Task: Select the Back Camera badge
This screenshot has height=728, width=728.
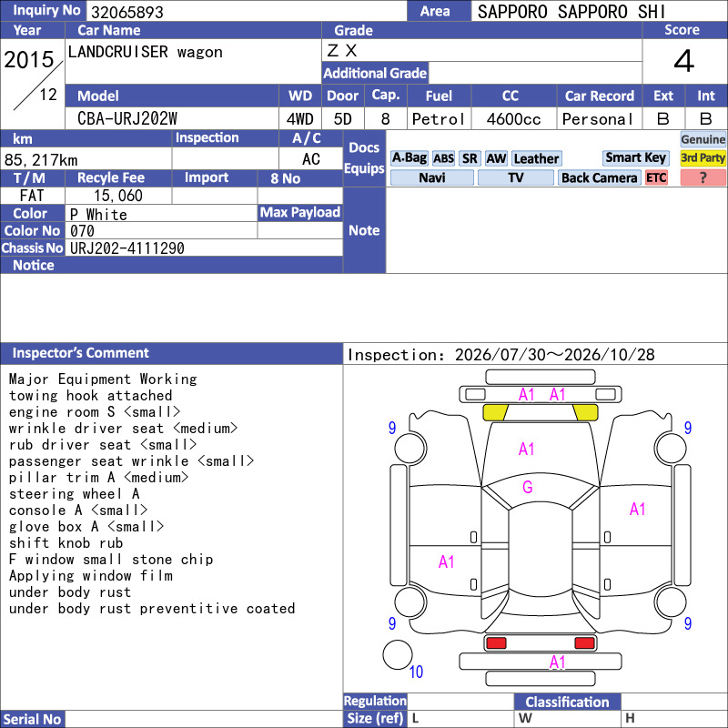Action: [x=599, y=177]
